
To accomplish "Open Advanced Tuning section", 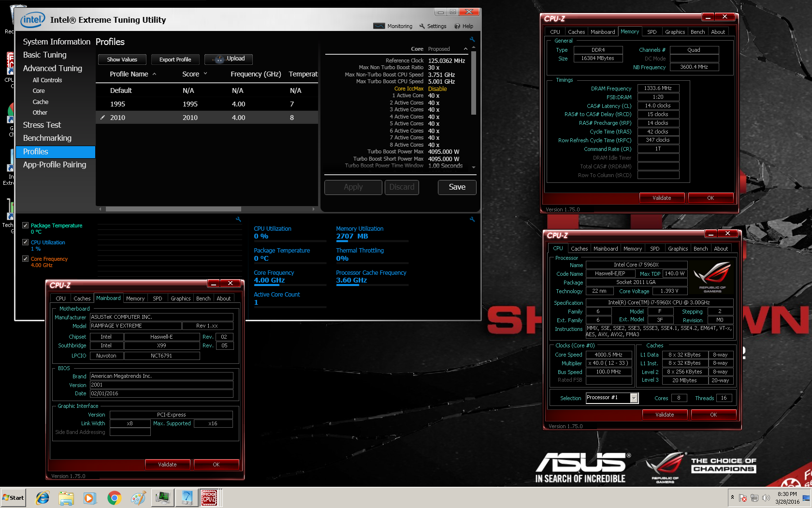I will pos(53,68).
